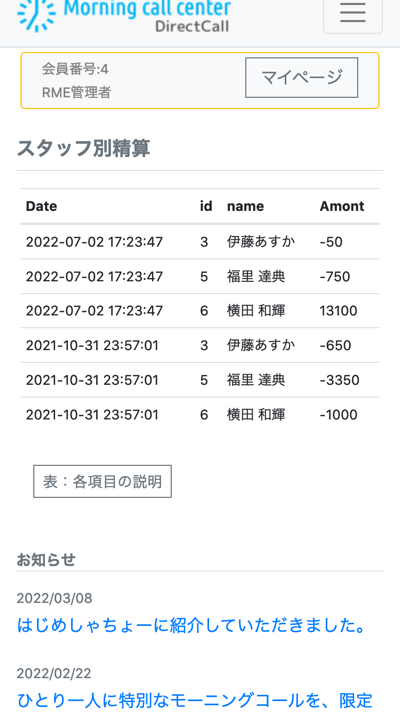Screen dimensions: 400x712
Task: Select the -3350 福里 達典 row
Action: tap(200, 380)
